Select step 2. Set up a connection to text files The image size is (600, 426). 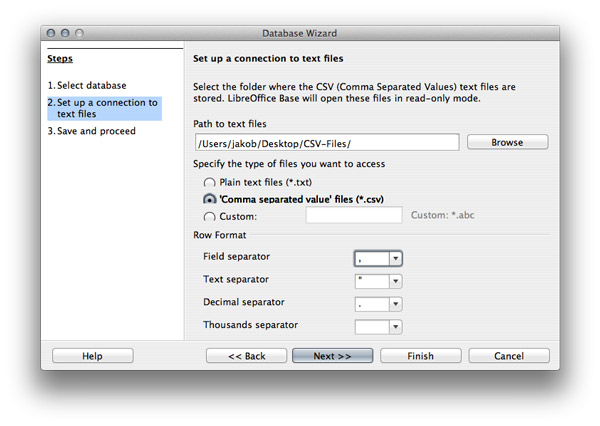click(104, 108)
